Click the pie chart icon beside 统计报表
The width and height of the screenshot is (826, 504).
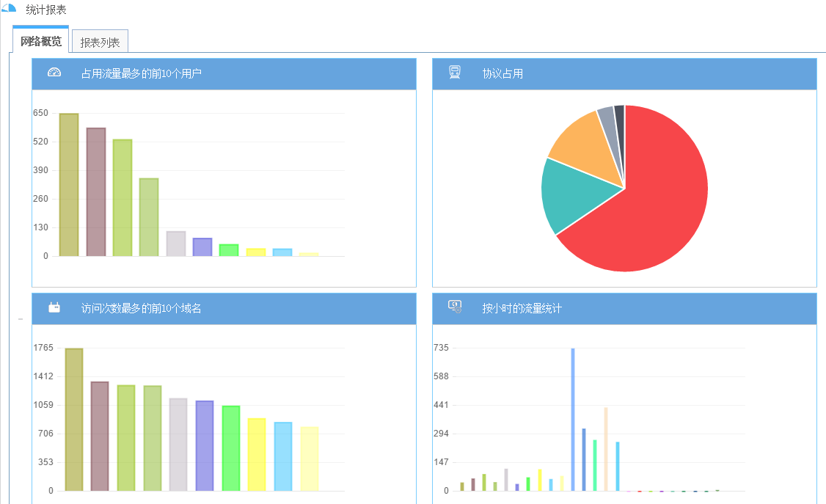[9, 8]
